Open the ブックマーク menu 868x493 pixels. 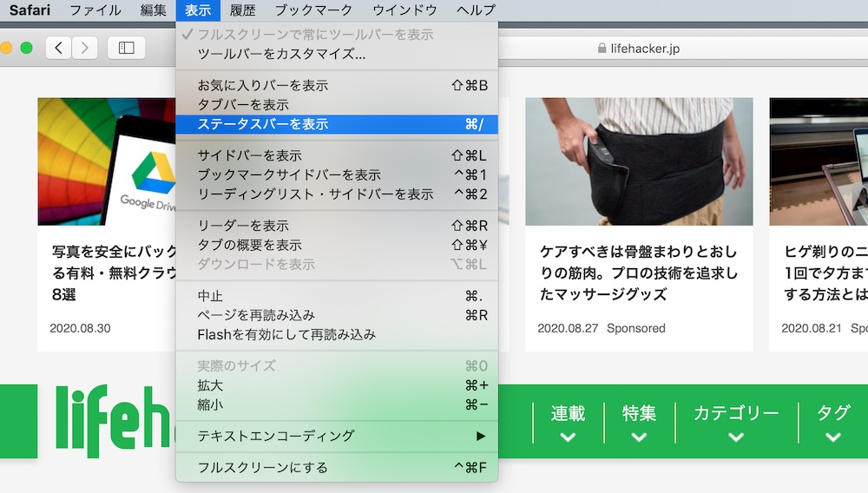pos(313,10)
